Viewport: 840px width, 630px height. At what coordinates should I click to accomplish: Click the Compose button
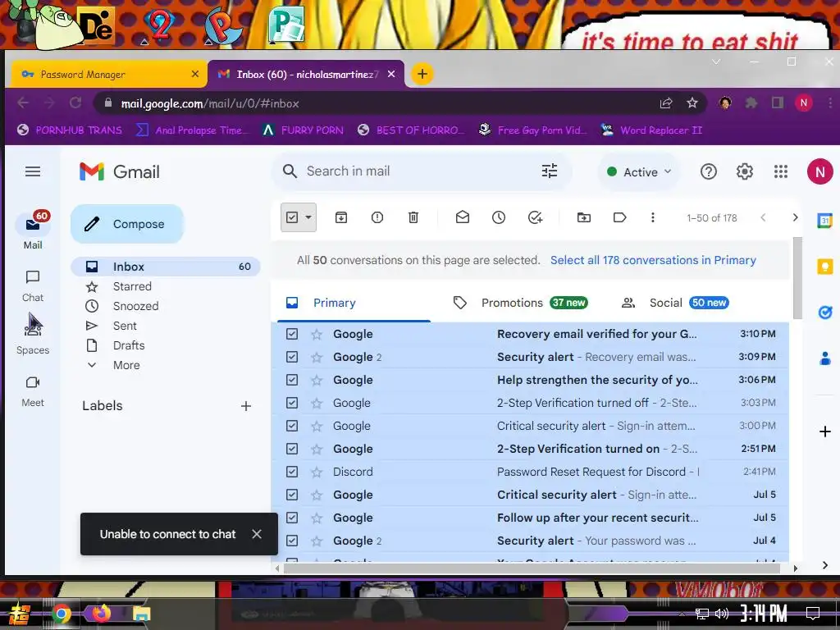click(x=127, y=224)
